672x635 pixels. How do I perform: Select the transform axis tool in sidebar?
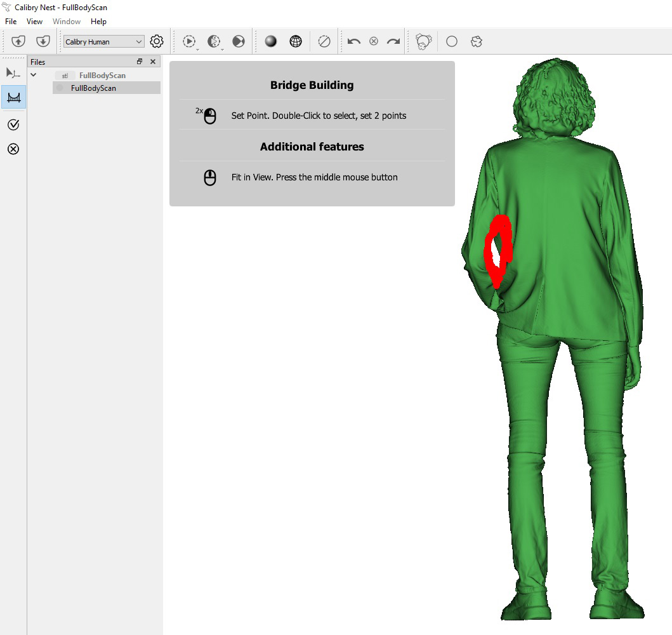click(13, 73)
